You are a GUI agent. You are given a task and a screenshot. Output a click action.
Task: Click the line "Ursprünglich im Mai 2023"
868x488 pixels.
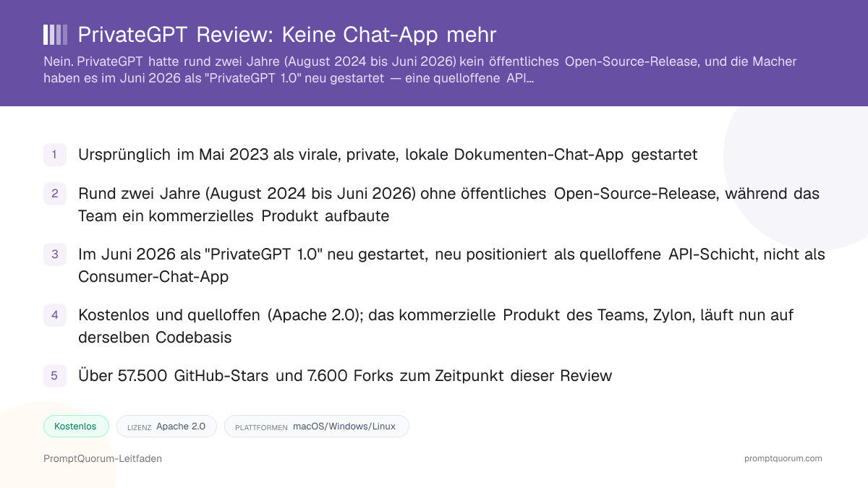[388, 155]
